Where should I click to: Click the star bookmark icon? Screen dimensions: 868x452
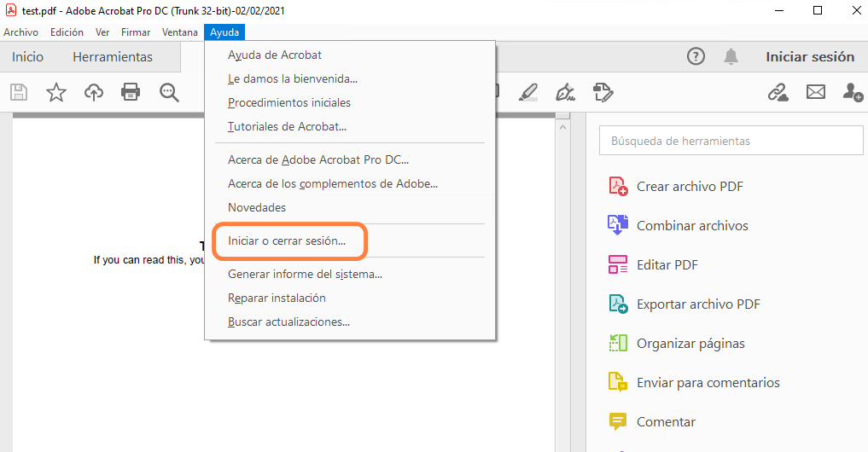tap(56, 92)
